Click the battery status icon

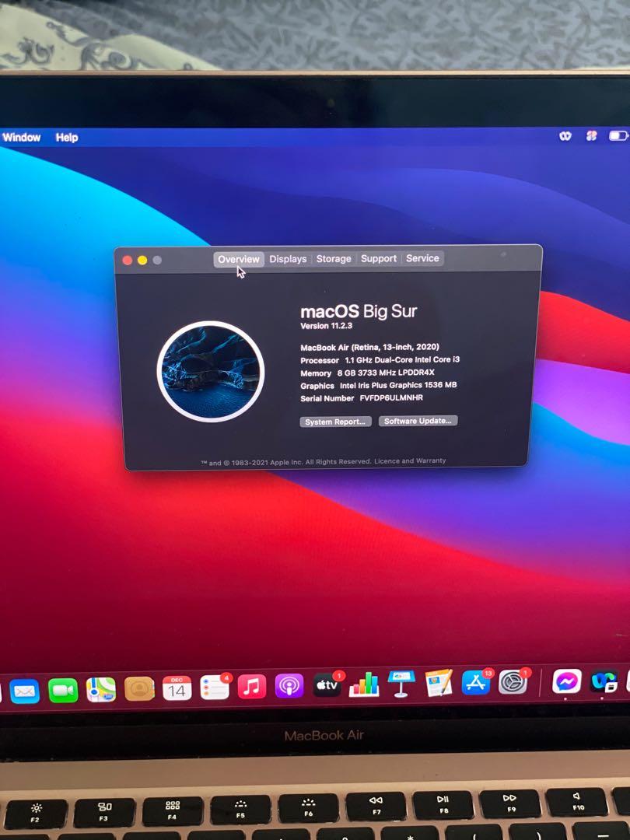[x=618, y=136]
